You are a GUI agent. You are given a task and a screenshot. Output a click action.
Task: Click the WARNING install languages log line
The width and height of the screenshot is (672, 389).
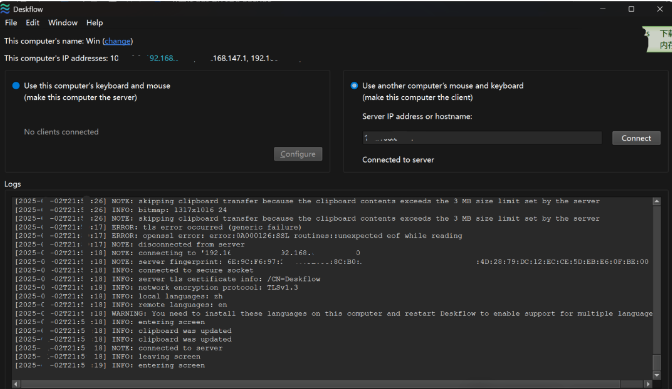[x=333, y=314]
